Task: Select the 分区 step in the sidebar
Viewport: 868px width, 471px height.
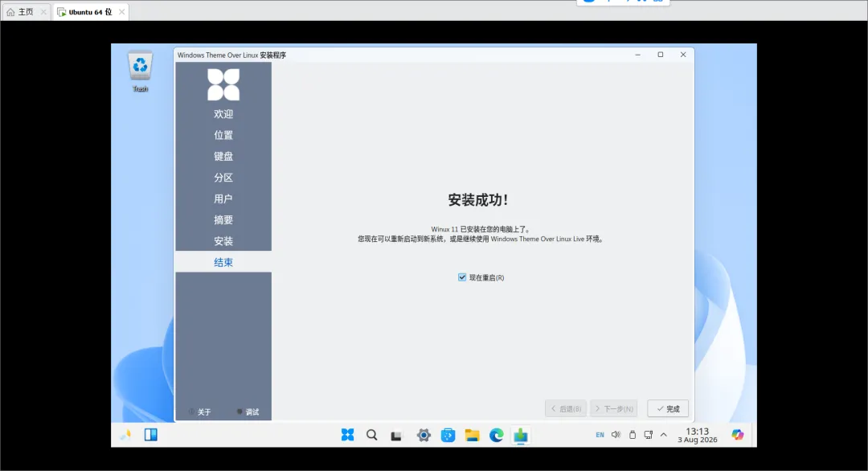Action: pyautogui.click(x=223, y=178)
